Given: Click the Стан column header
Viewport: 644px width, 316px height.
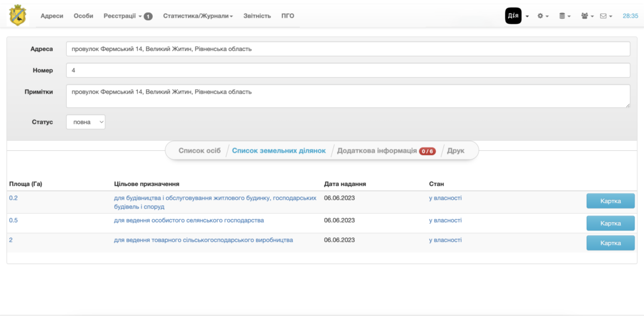Looking at the screenshot, I should [x=436, y=184].
